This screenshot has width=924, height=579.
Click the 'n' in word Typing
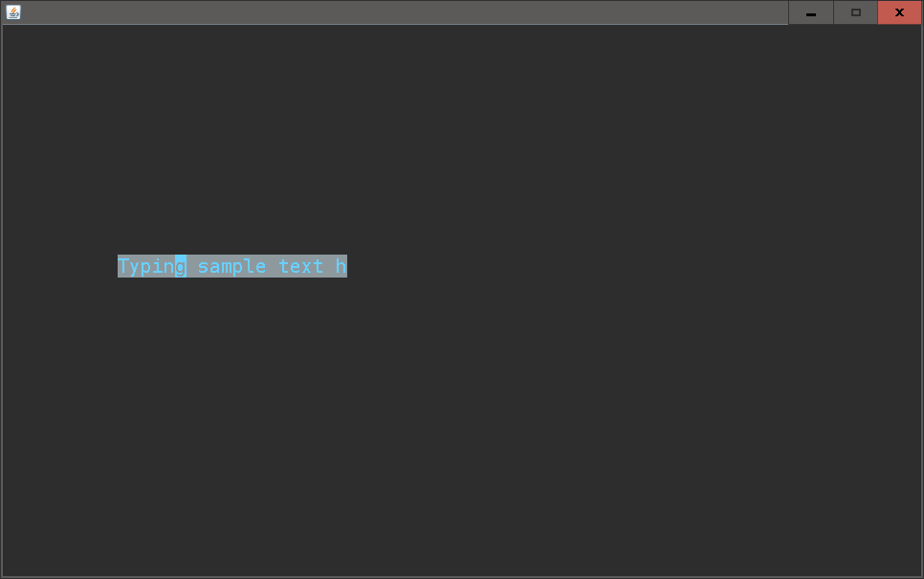point(169,266)
